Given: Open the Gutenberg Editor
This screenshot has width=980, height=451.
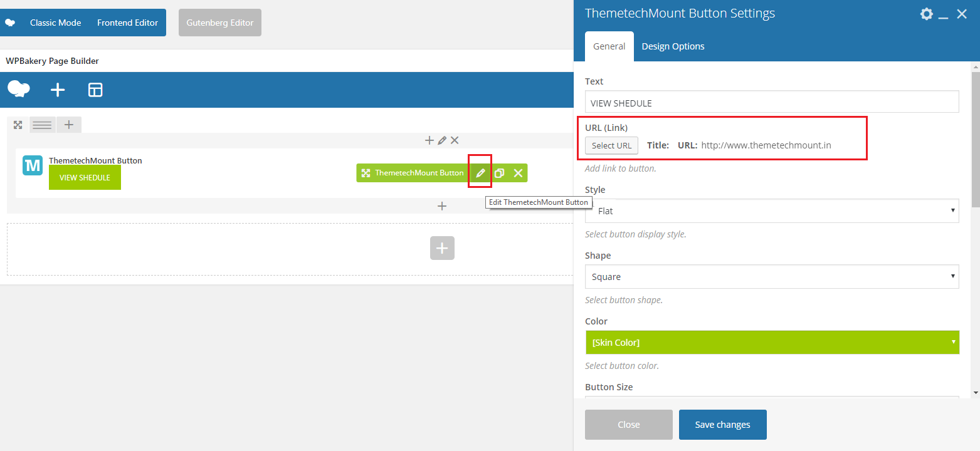Looking at the screenshot, I should tap(220, 23).
